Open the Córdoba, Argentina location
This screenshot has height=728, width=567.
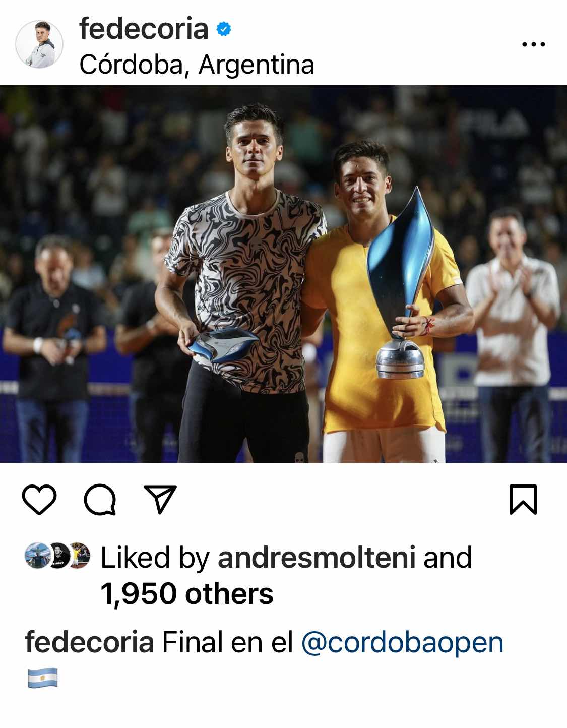[x=197, y=65]
